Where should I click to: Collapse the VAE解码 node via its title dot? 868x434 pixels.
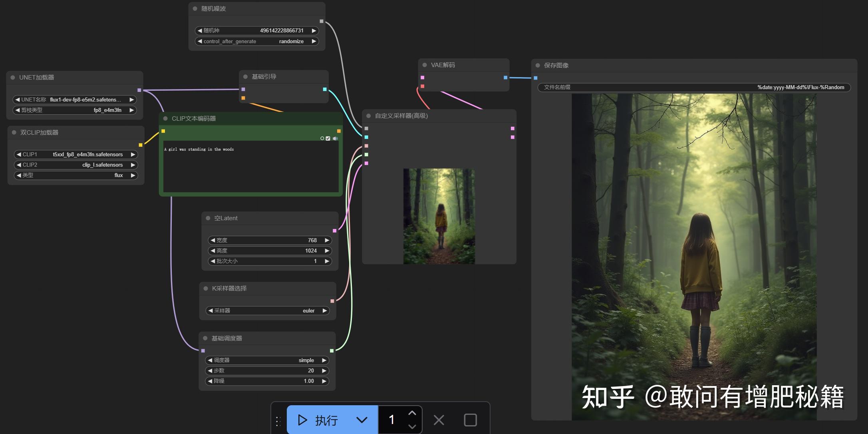425,65
